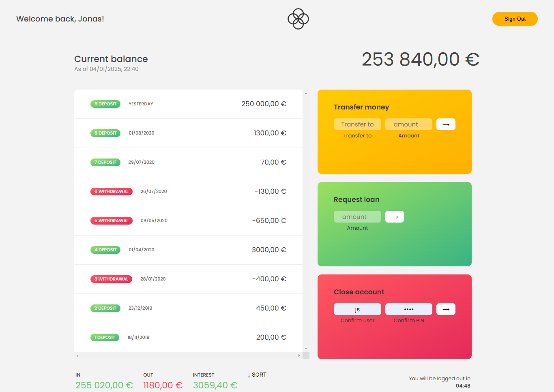Image resolution: width=554 pixels, height=392 pixels.
Task: Click the Welcome back, Jonas! greeting
Action: coord(60,19)
